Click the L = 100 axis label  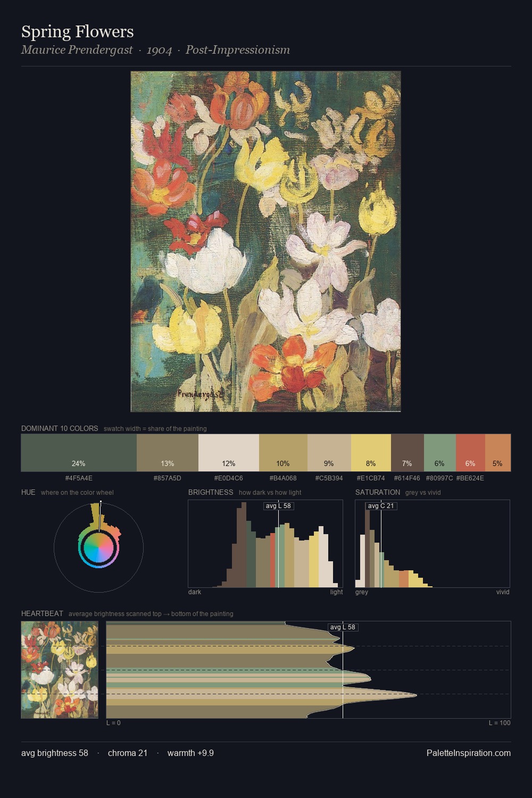point(500,723)
